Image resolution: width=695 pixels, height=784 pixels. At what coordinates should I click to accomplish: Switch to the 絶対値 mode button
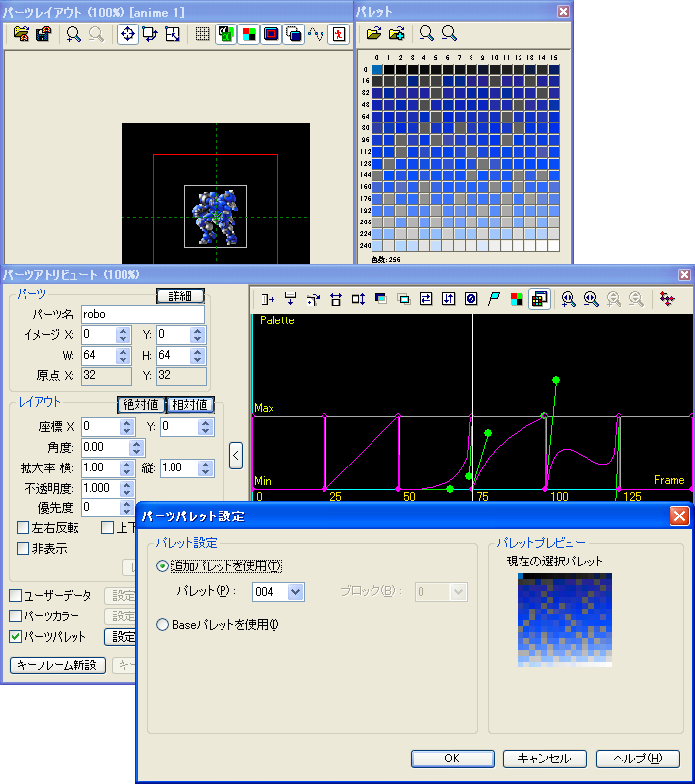140,404
